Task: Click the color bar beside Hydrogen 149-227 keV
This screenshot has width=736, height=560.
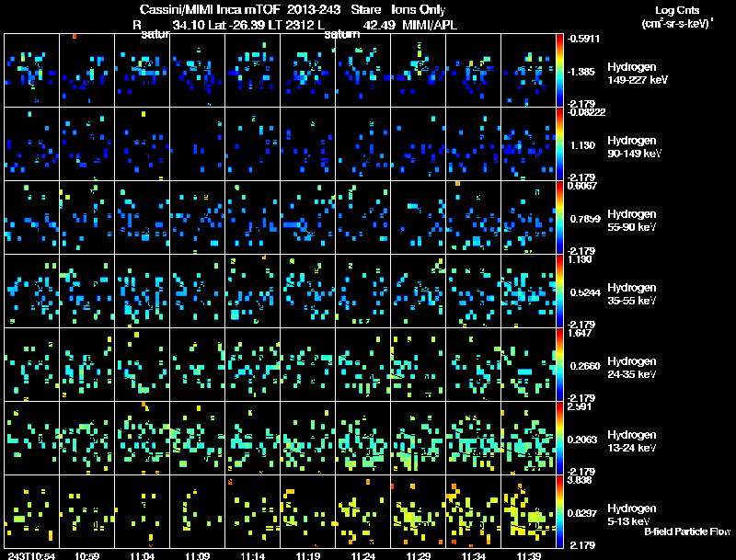Action: (x=559, y=71)
